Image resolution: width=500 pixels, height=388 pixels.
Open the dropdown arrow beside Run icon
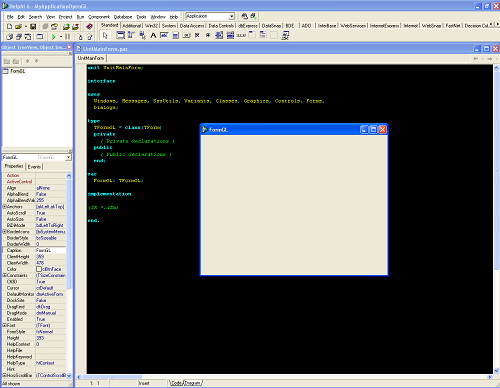tap(61, 37)
